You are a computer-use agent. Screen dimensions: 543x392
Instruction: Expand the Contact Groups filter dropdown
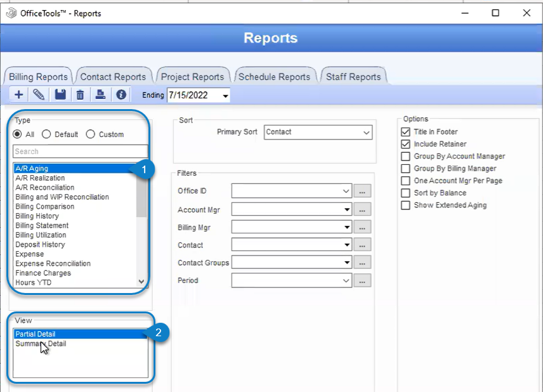click(x=346, y=263)
